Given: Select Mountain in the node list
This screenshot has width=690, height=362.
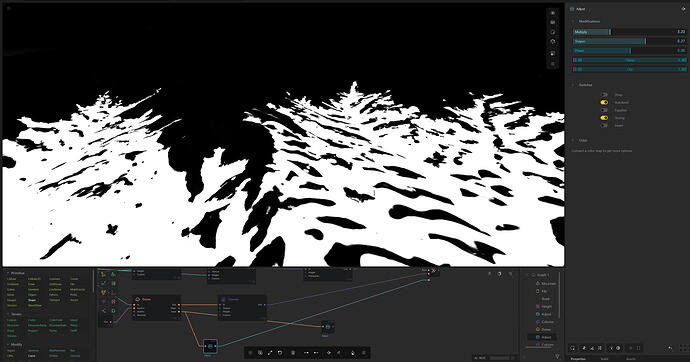Looking at the screenshot, I should 548,284.
